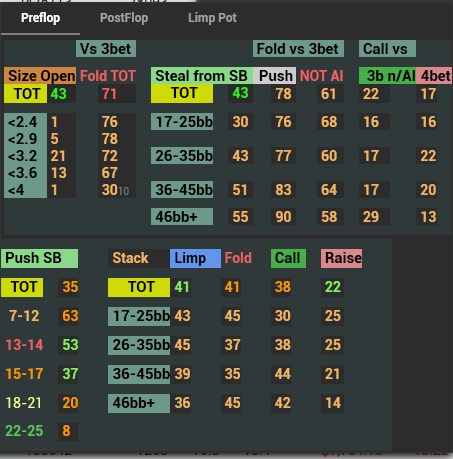
Task: Click 4bet value 13 in 46bb+ row
Action: coord(428,217)
